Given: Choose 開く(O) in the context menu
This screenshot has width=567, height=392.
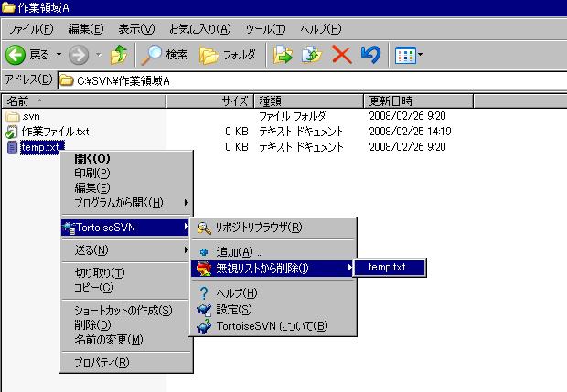Looking at the screenshot, I should coord(125,159).
